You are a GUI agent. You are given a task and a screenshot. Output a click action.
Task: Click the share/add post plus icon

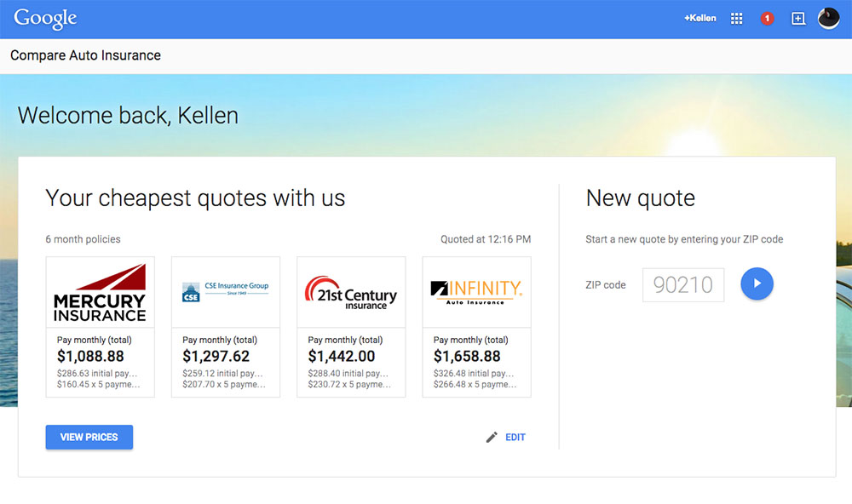pyautogui.click(x=797, y=19)
